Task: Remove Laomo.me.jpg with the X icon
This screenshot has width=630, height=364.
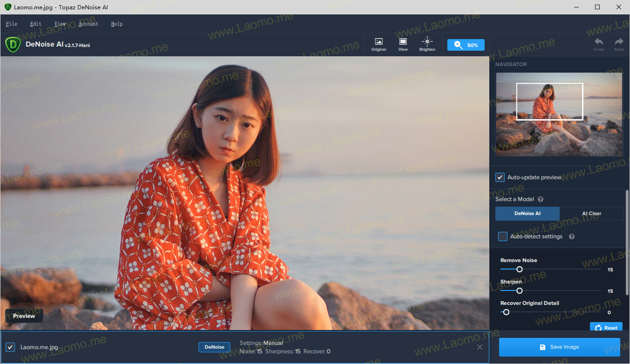Action: point(479,347)
